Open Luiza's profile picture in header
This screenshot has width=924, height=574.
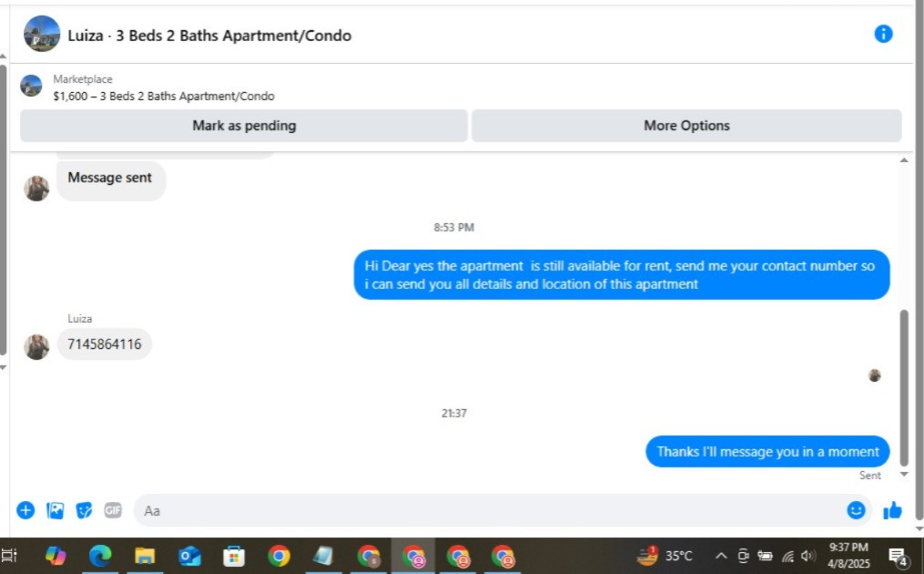(41, 34)
